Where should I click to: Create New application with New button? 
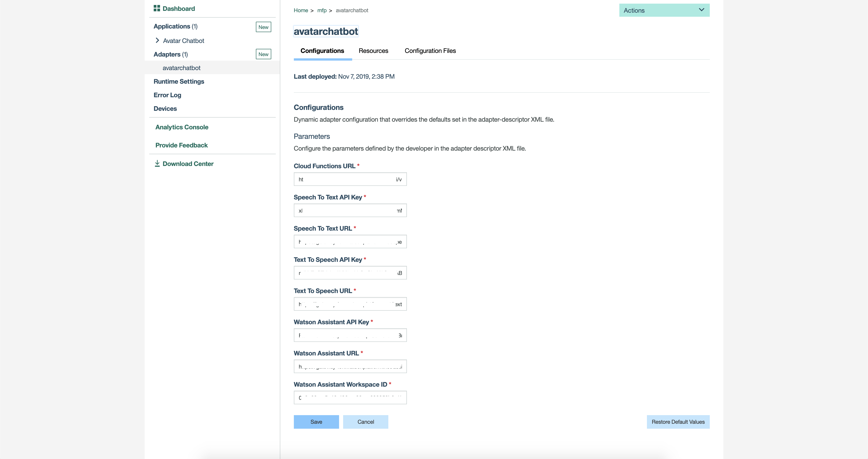pos(264,27)
